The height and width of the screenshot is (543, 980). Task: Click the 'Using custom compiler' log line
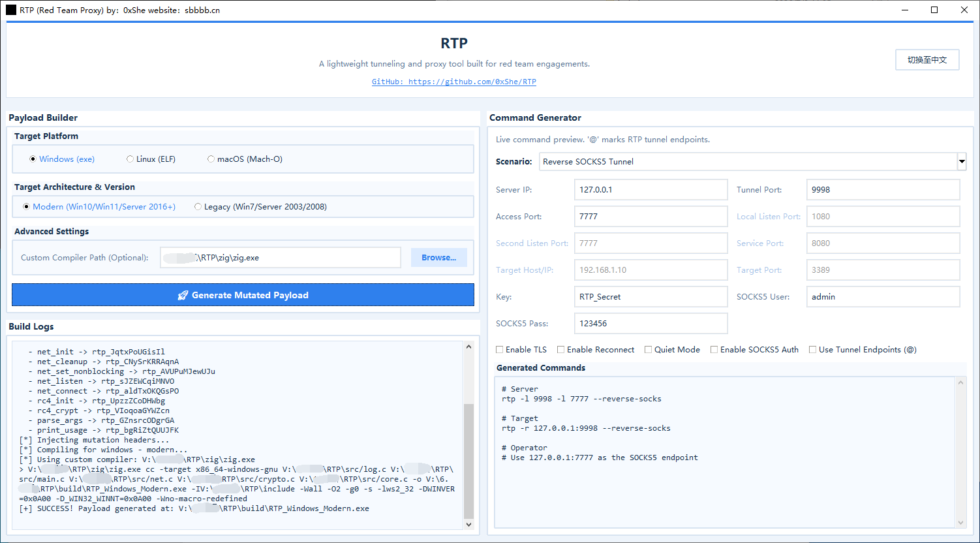[x=137, y=459]
